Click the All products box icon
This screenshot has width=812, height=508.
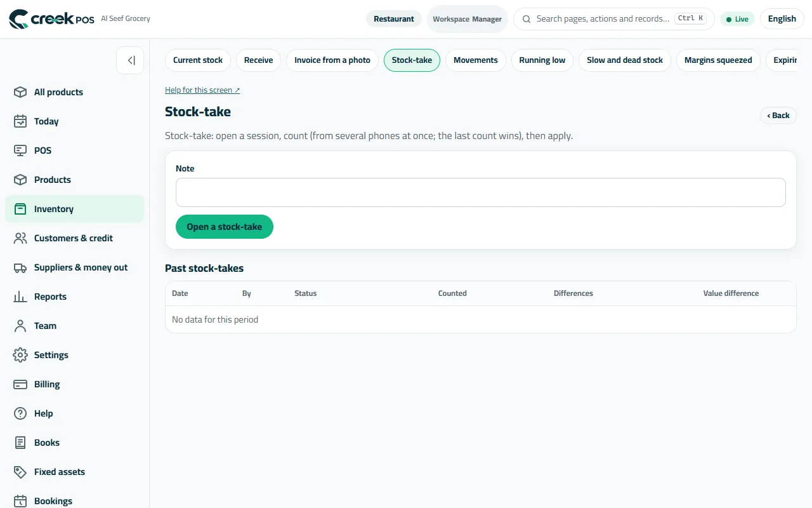(x=20, y=92)
